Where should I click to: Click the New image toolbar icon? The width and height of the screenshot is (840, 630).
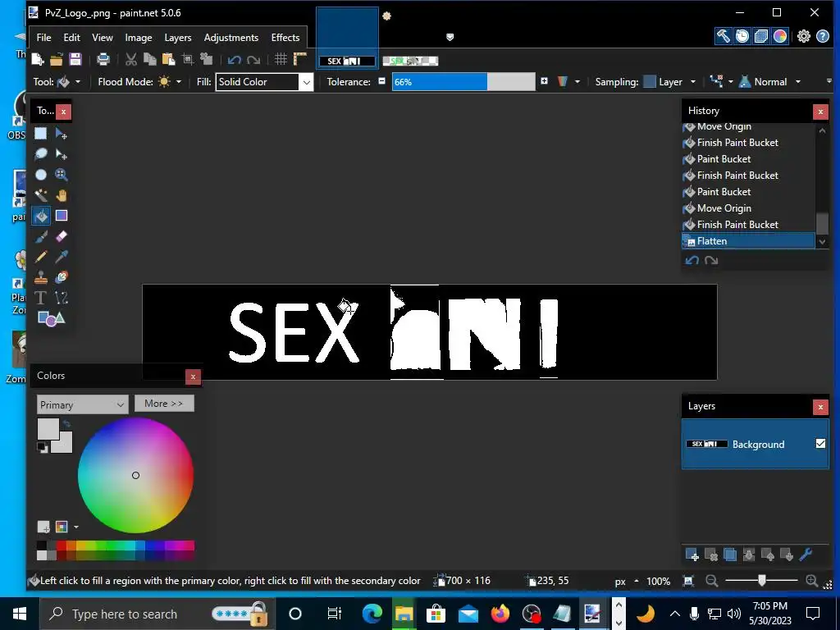tap(38, 59)
